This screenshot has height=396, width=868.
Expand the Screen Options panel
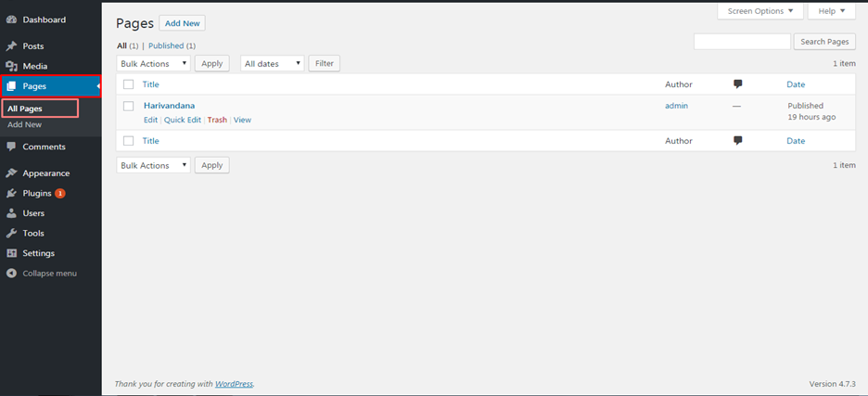760,11
